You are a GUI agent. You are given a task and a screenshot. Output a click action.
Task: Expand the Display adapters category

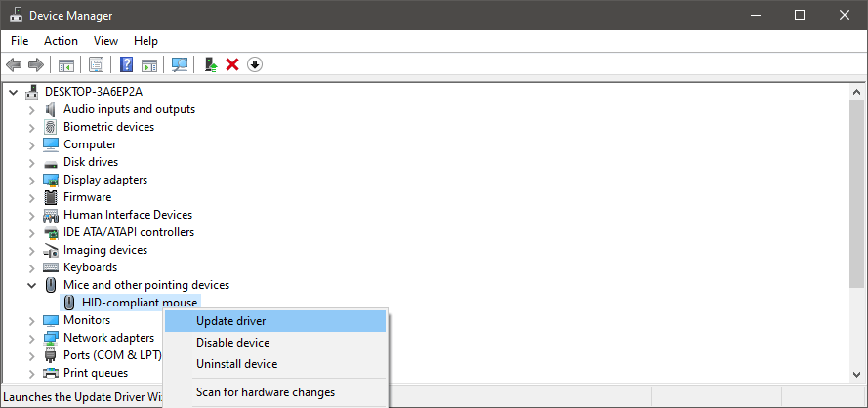(31, 180)
